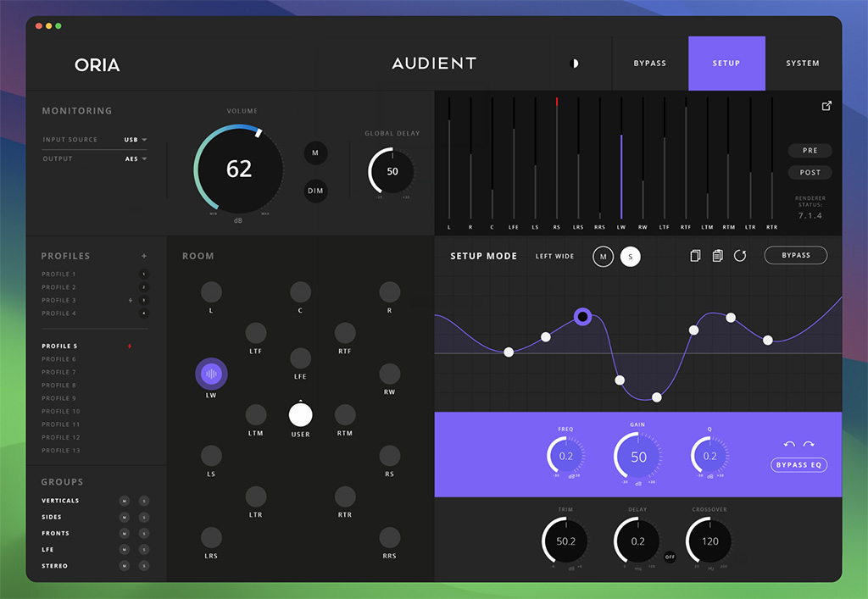Open the Input Source USB dropdown

(136, 140)
